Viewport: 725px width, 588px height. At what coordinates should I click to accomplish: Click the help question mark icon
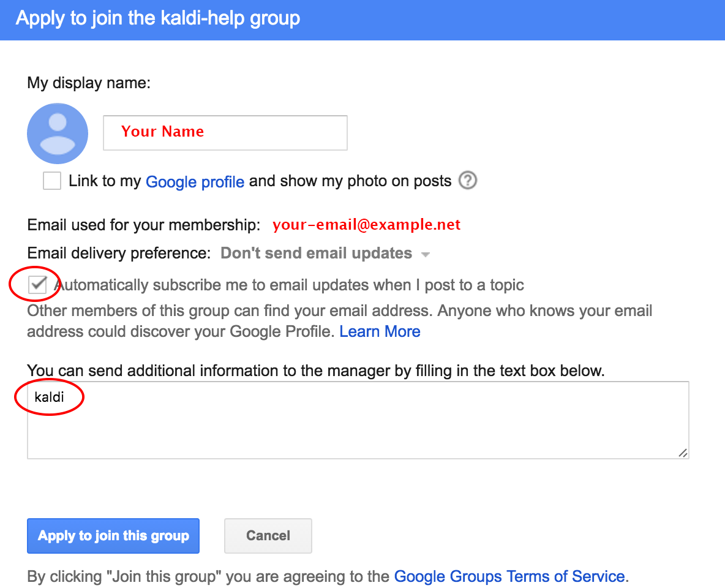(468, 181)
